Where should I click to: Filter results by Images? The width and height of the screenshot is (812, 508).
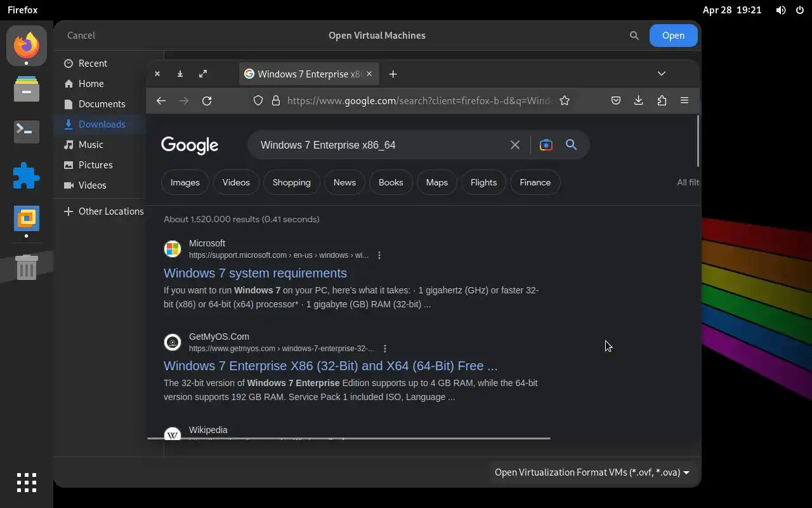pyautogui.click(x=185, y=182)
